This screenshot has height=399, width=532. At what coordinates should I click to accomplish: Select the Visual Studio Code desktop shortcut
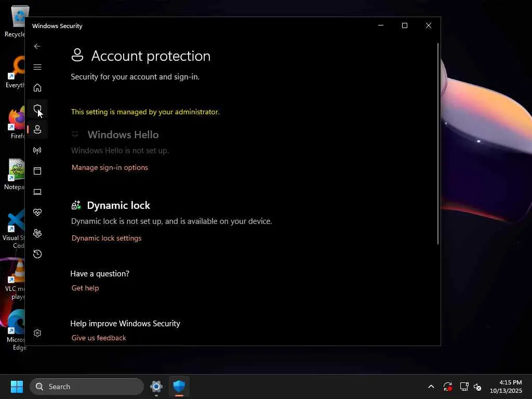(x=14, y=229)
